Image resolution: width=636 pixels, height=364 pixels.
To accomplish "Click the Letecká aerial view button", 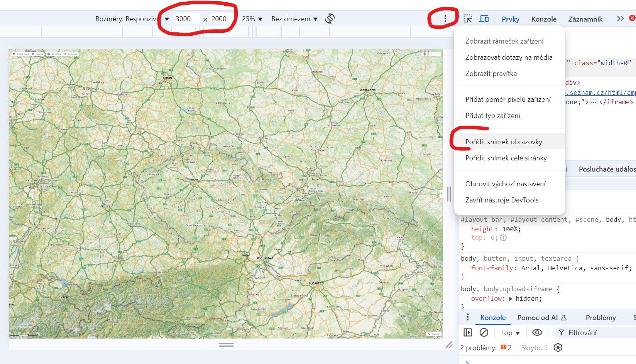I will coord(38,54).
